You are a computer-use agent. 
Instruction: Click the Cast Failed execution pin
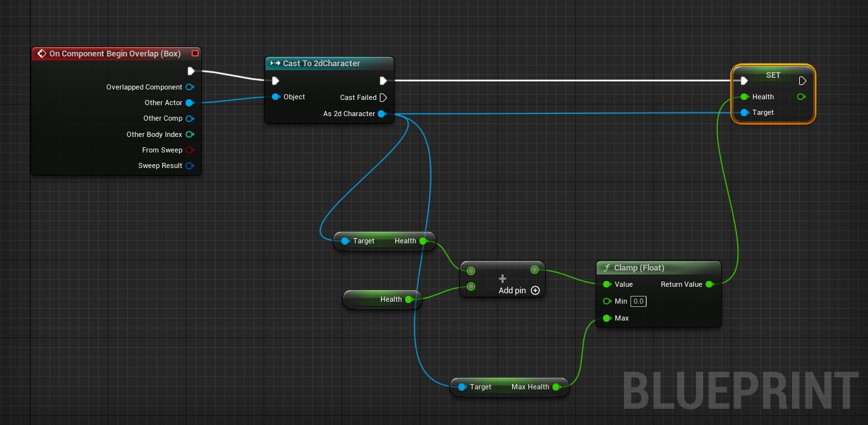[383, 97]
